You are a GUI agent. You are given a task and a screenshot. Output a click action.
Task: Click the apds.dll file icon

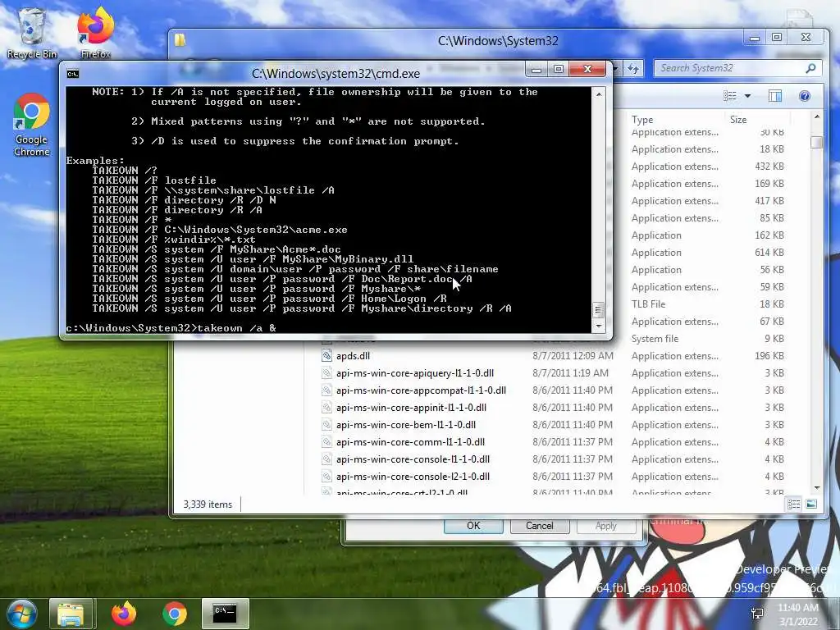click(x=326, y=356)
